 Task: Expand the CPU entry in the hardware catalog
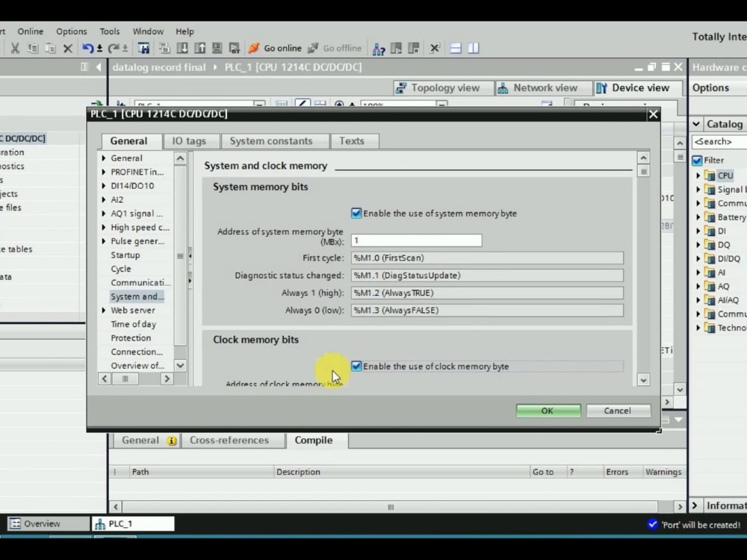698,175
